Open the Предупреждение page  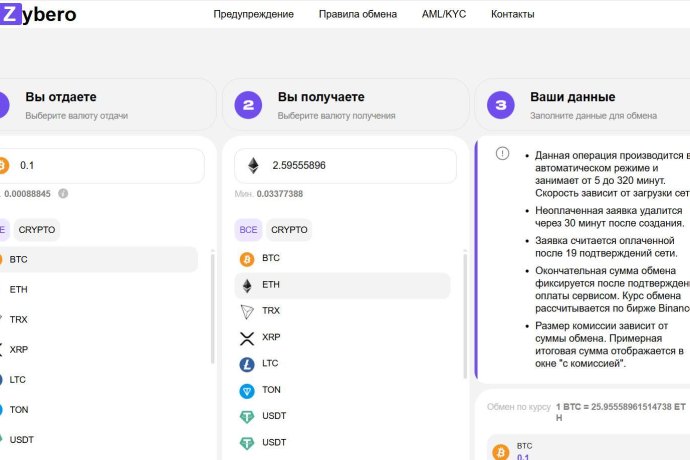[253, 14]
